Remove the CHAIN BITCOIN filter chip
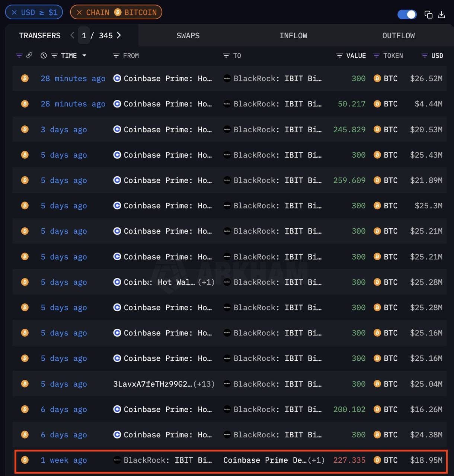The width and height of the screenshot is (454, 476). (x=79, y=12)
